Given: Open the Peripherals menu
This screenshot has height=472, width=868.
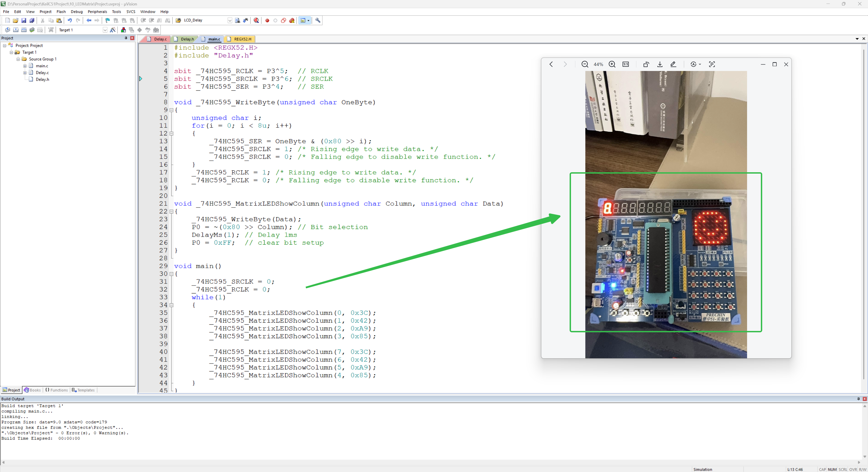Looking at the screenshot, I should (x=97, y=12).
